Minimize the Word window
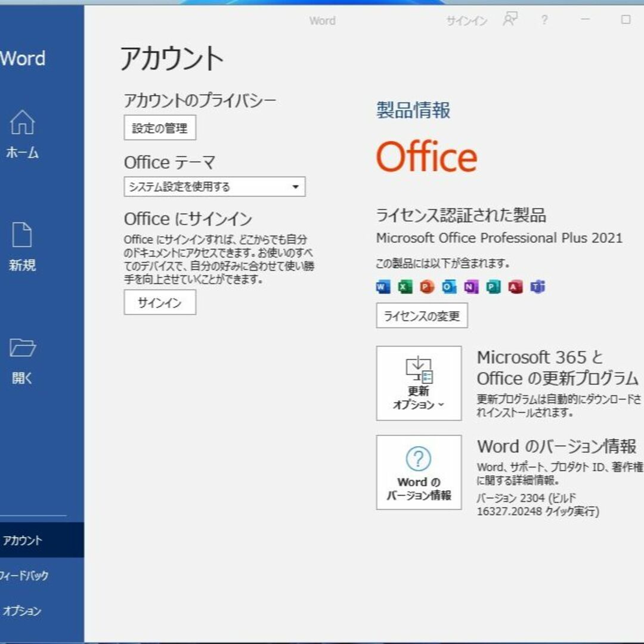Image resolution: width=644 pixels, height=644 pixels. coord(586,19)
